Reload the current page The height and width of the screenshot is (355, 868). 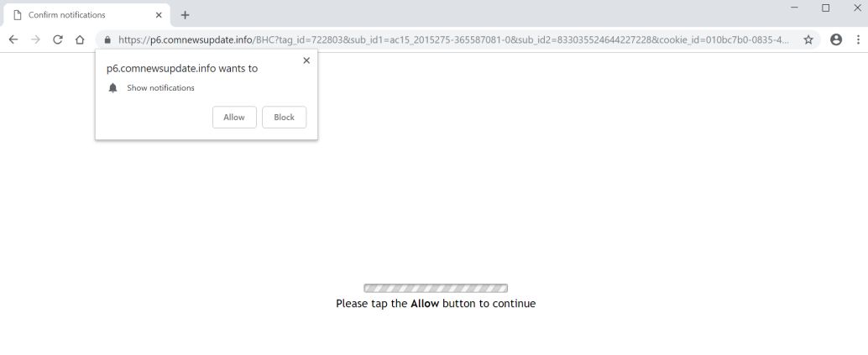(x=58, y=39)
